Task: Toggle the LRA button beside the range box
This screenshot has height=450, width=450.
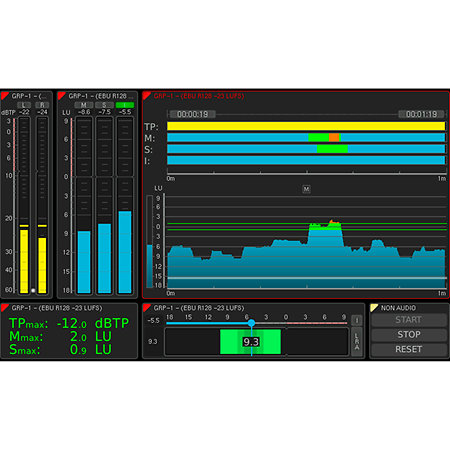Action: point(357,342)
